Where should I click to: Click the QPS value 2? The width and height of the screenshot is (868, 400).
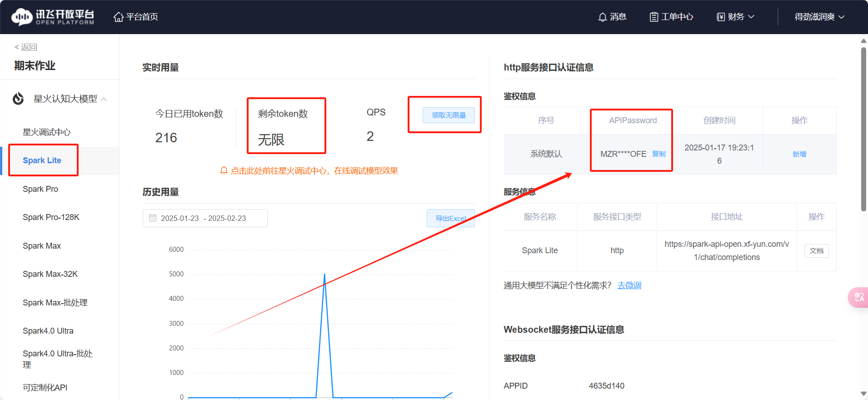click(x=370, y=136)
